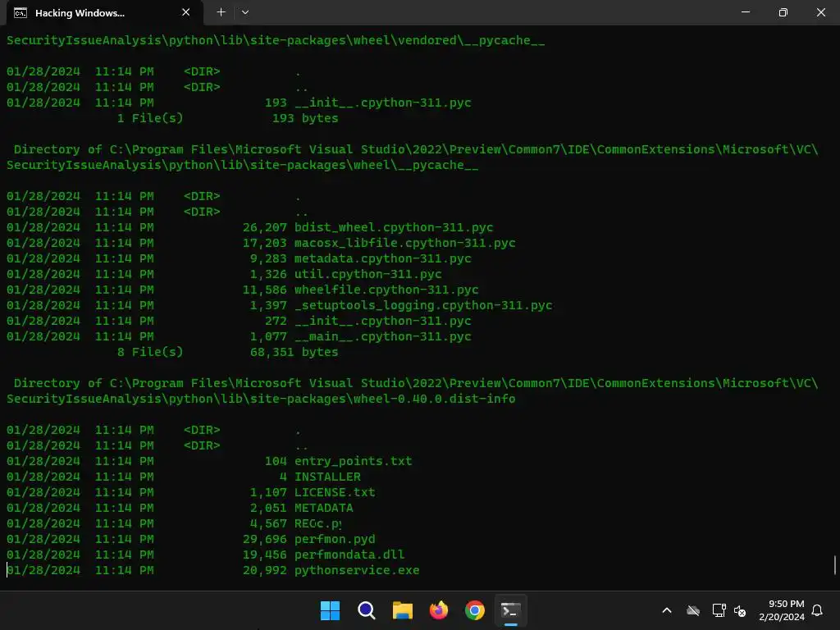Screen dimensions: 840x630
Task: Close the Hacking Windows tab
Action: pyautogui.click(x=186, y=12)
